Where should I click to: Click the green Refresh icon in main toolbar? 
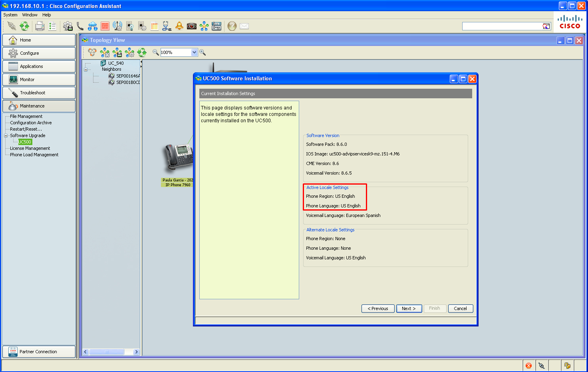pos(24,26)
